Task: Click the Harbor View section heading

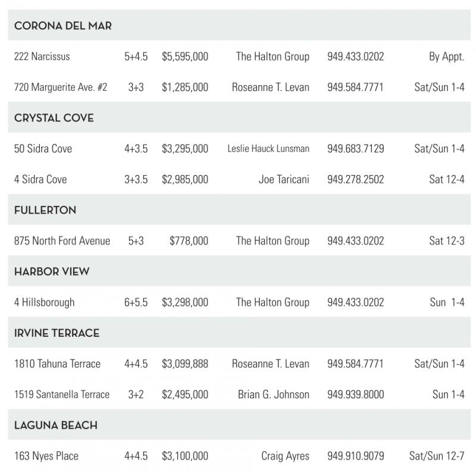Action: click(x=52, y=271)
